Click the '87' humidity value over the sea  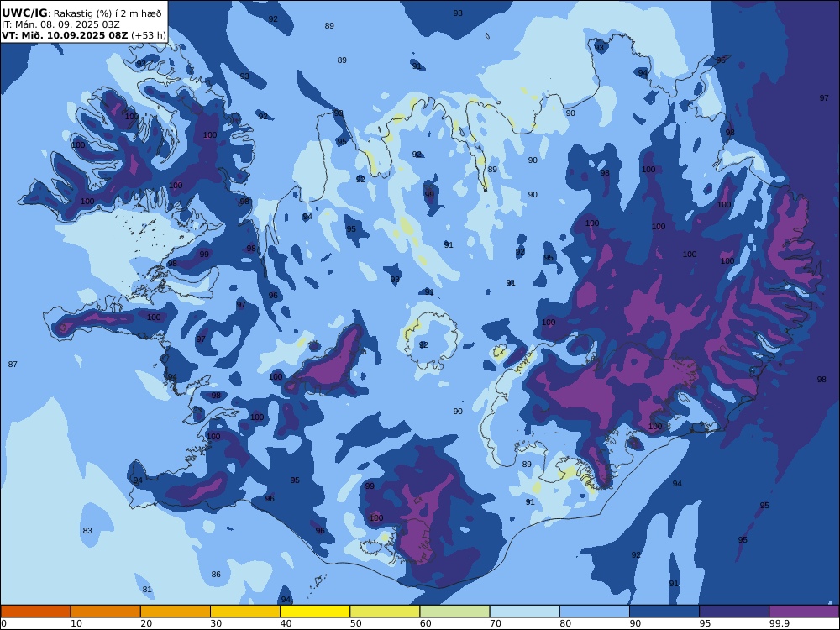(x=13, y=365)
